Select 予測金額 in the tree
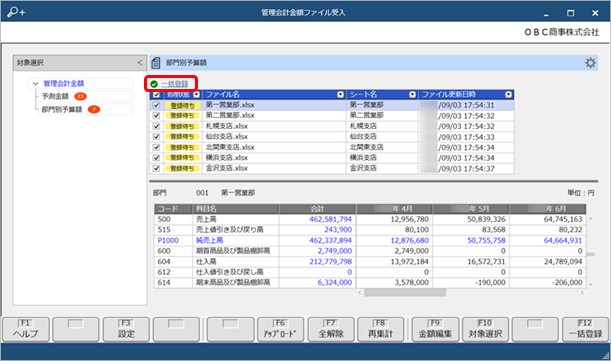 coord(55,96)
